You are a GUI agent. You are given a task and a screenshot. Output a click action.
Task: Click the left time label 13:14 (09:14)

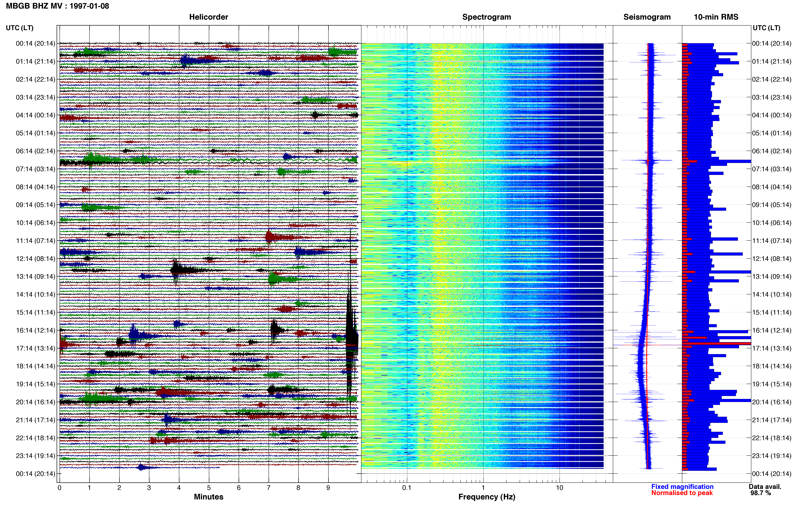point(36,277)
